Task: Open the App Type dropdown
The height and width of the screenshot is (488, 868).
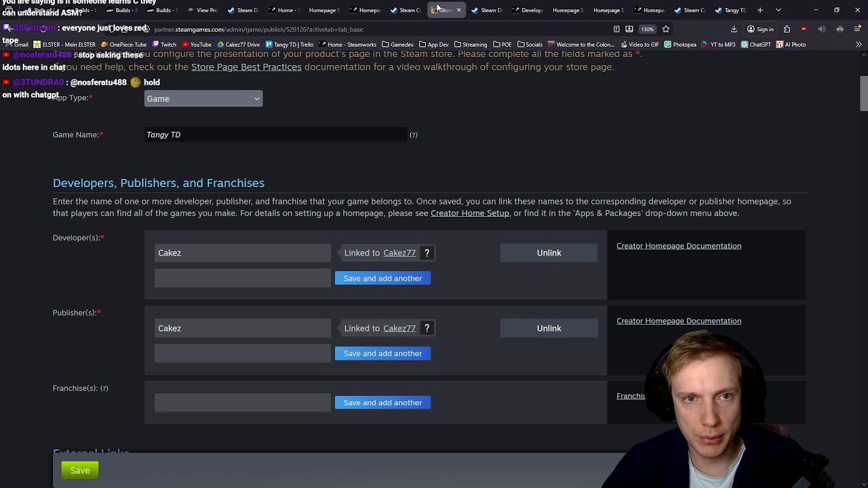Action: pos(203,98)
